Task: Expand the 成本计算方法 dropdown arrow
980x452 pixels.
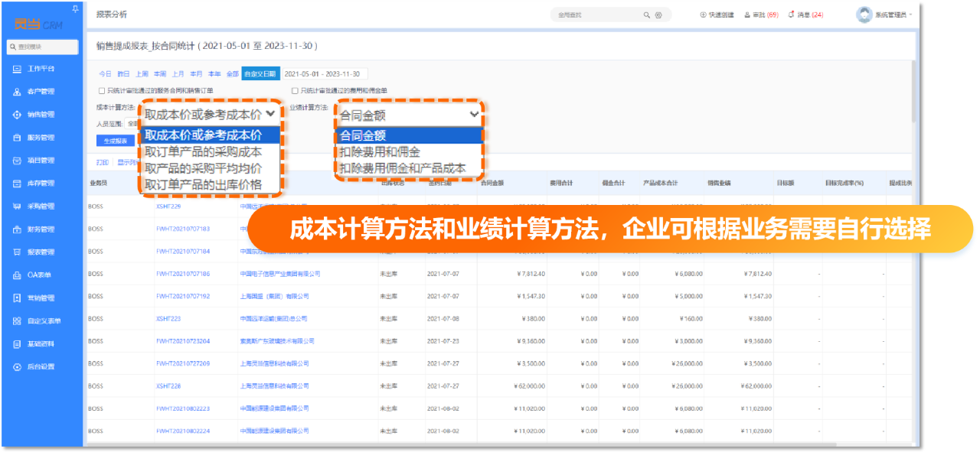Action: pos(270,113)
